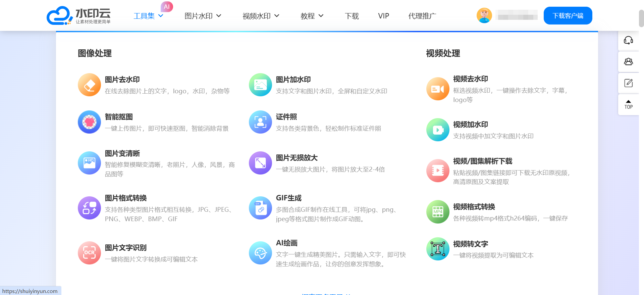Open the 视频/图集解析下载 title link
Viewport: 644px width, 295px height.
point(483,161)
